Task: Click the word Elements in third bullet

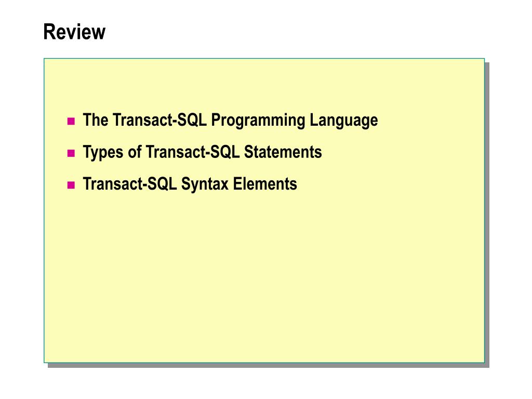Action: pos(265,183)
